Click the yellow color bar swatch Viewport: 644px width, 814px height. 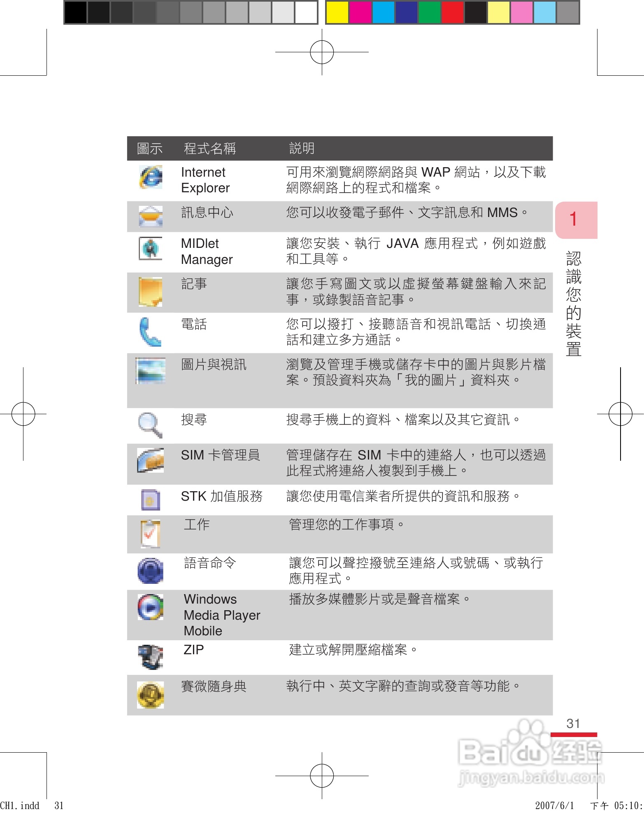coord(337,12)
